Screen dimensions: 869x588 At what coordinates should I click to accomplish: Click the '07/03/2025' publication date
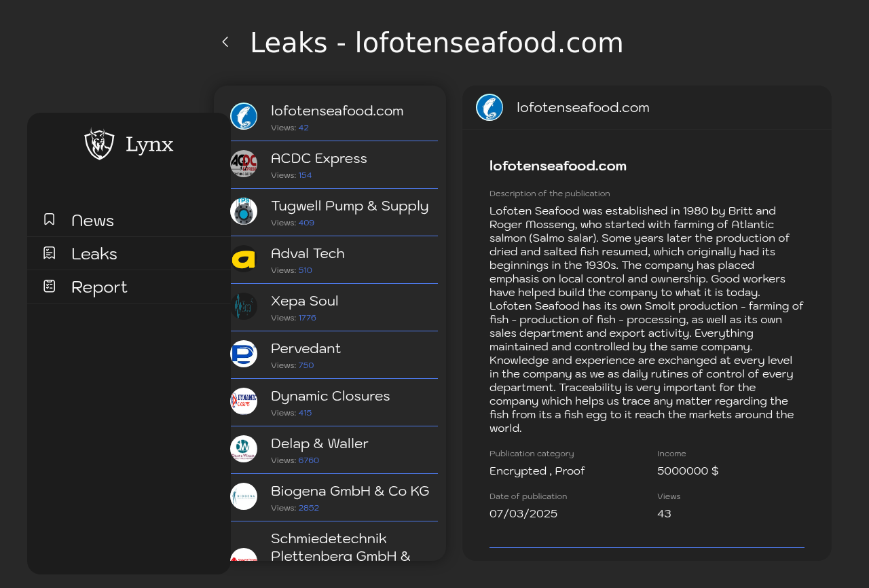523,513
